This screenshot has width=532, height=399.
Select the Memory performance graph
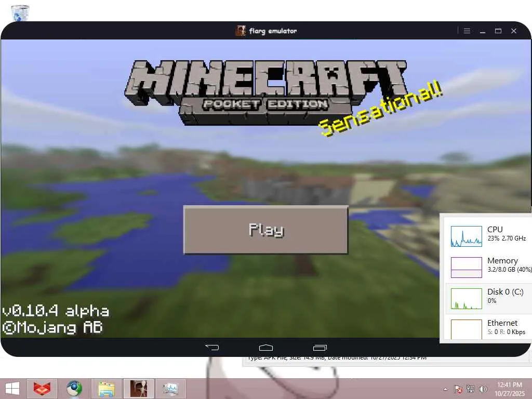466,268
